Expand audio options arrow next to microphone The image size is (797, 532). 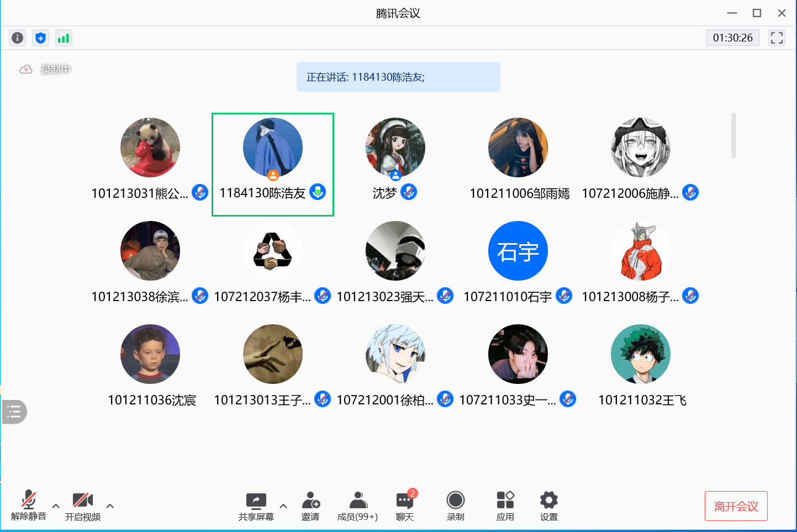(x=56, y=505)
